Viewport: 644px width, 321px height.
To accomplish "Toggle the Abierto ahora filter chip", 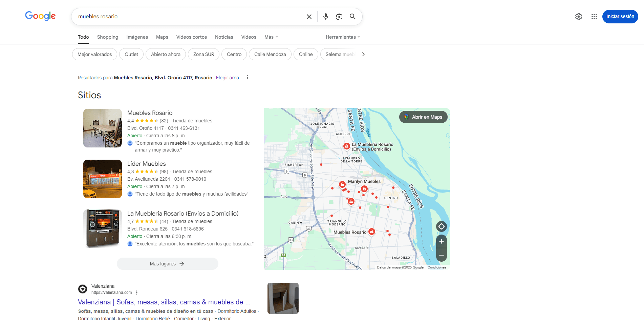I will point(166,54).
